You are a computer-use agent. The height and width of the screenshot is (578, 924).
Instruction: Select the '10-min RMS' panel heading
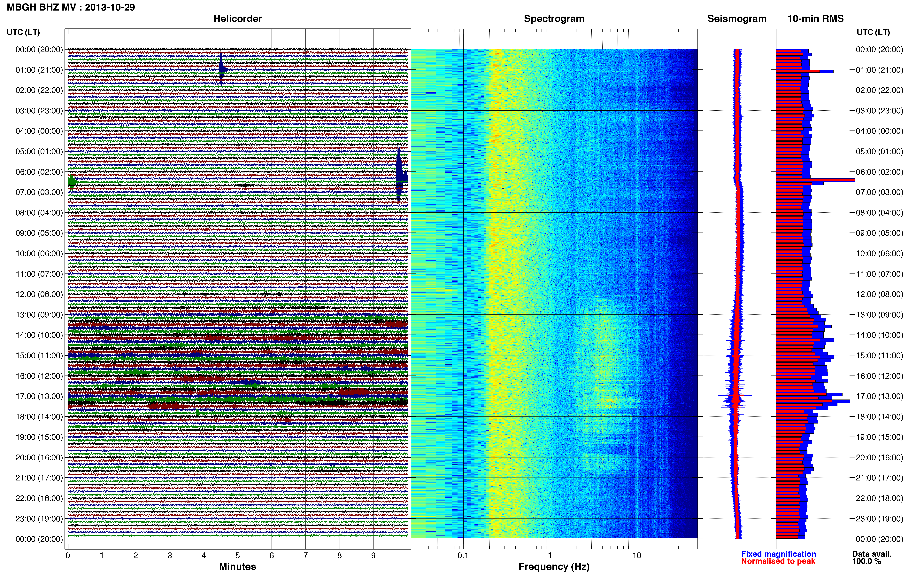[815, 19]
